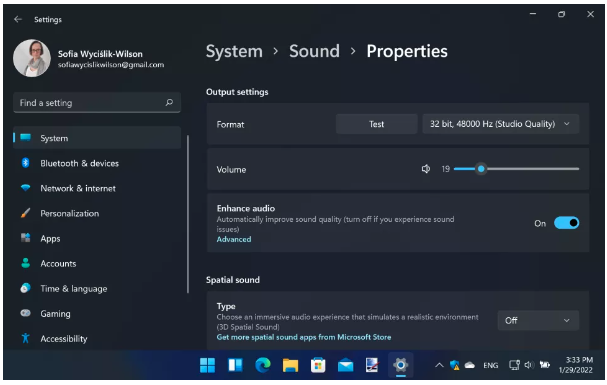Select System in the sidebar
The image size is (607, 385).
pos(97,138)
